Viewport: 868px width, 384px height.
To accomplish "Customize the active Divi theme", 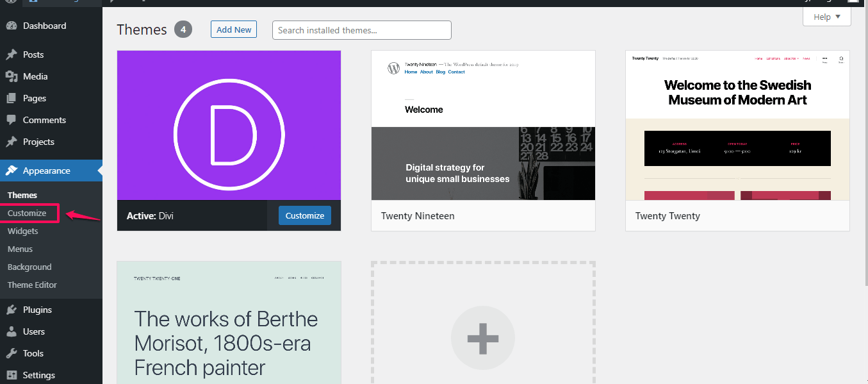I will [304, 215].
